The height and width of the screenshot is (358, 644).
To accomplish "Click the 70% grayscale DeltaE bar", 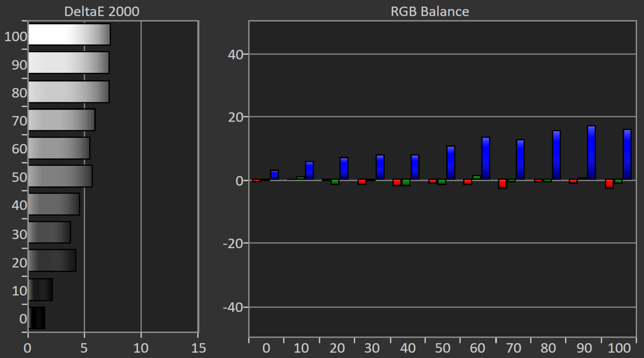I will [62, 120].
